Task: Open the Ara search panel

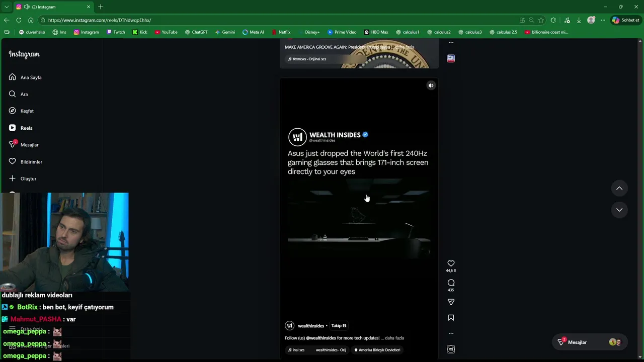Action: point(19,94)
